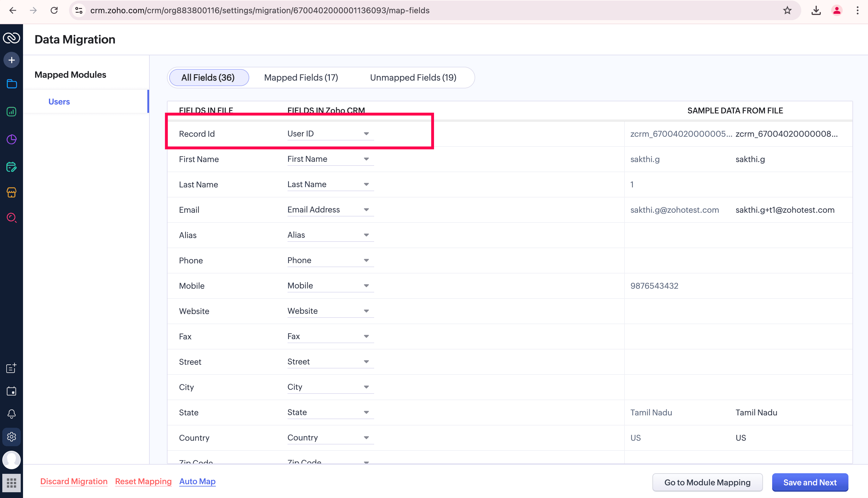The image size is (868, 498).
Task: Open the settings gear icon
Action: point(12,437)
